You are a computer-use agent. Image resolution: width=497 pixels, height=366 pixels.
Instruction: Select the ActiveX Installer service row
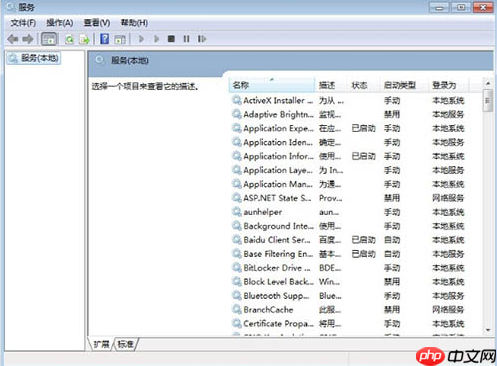coord(348,100)
